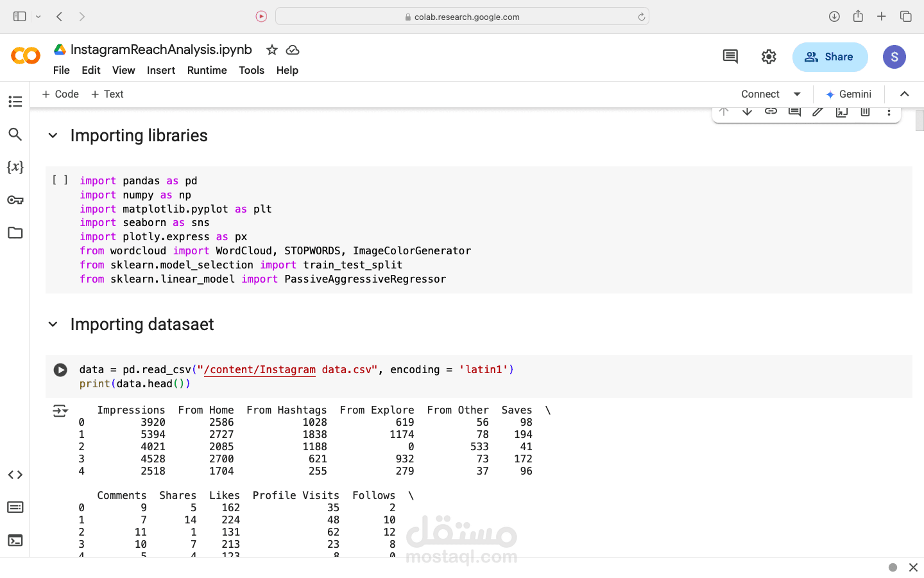924x578 pixels.
Task: Collapse the header with the chevron-up toggle
Action: [x=905, y=94]
